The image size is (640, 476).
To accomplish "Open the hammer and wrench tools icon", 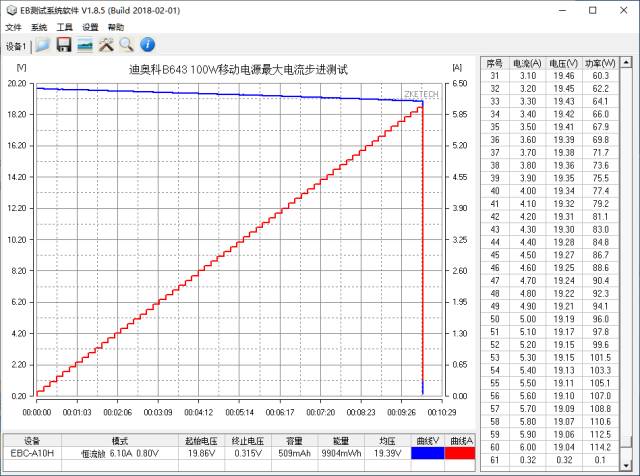I will pos(106,45).
